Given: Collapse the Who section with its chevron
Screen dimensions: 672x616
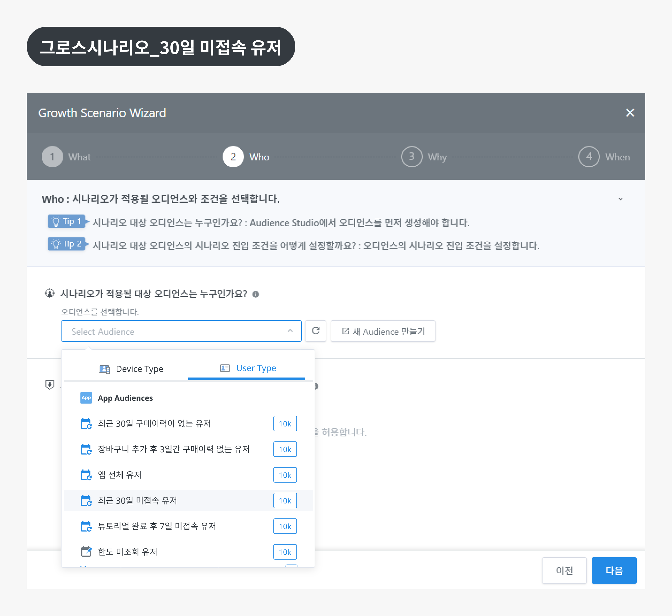Looking at the screenshot, I should [x=621, y=199].
